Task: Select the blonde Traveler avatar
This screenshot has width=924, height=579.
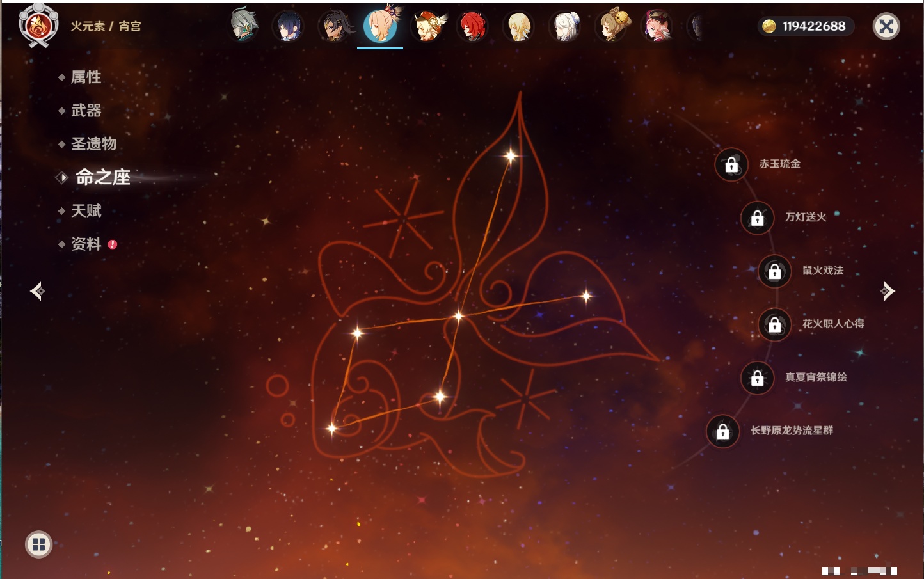Action: 519,27
